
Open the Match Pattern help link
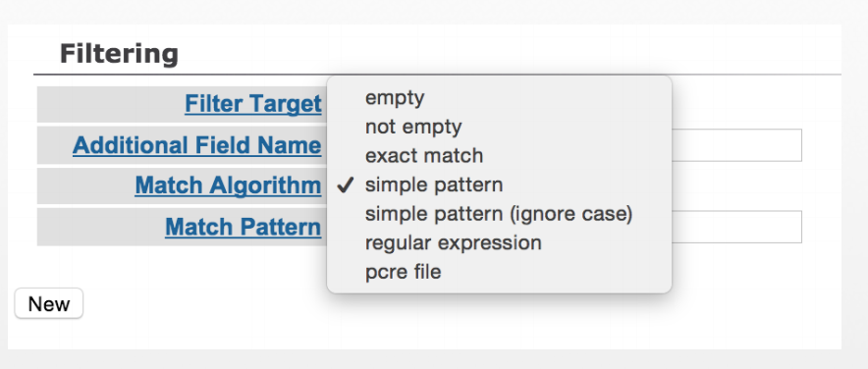coord(243,227)
